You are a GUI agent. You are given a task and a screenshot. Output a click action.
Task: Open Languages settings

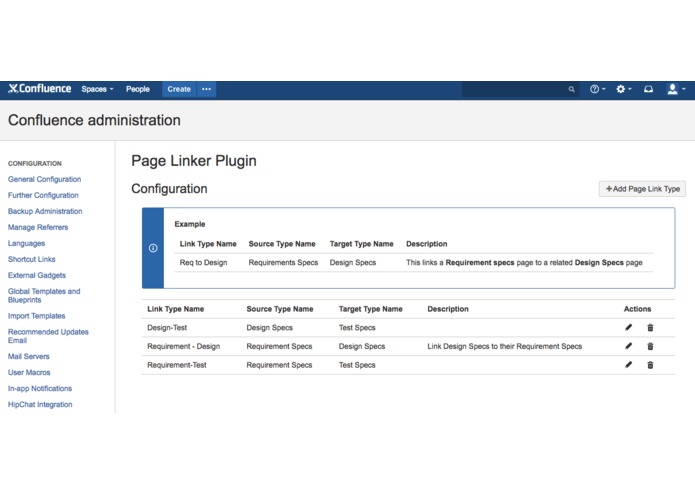click(26, 243)
